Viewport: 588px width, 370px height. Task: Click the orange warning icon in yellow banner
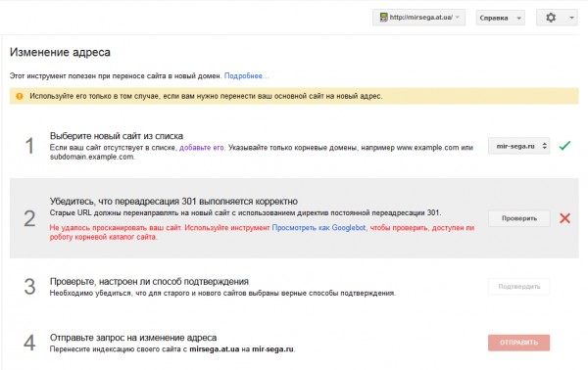tap(20, 96)
